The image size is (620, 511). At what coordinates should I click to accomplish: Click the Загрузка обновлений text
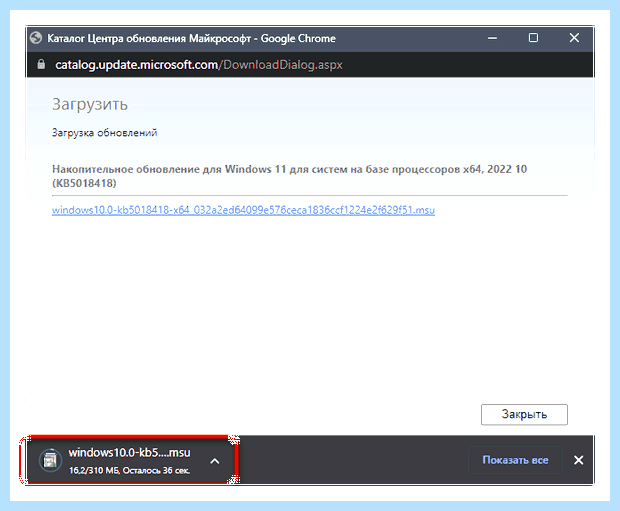pyautogui.click(x=104, y=133)
